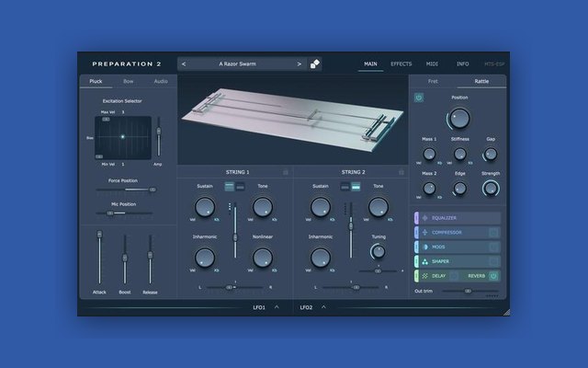The width and height of the screenshot is (588, 368).
Task: Open the A Razor Swarm preset menu
Action: [238, 64]
